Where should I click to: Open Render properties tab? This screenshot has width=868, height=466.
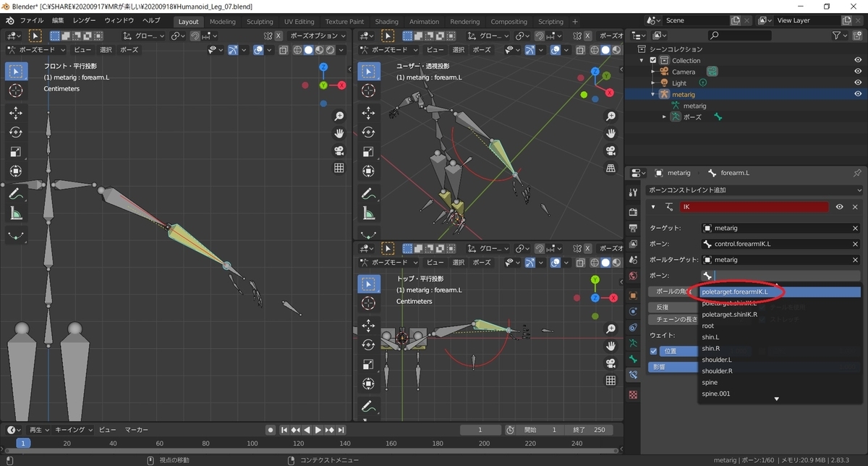point(634,211)
